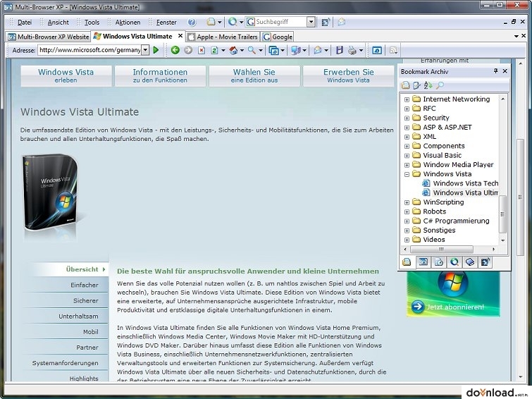The height and width of the screenshot is (399, 532).
Task: Open the Suchbegriff search box dropdown
Action: pos(311,22)
